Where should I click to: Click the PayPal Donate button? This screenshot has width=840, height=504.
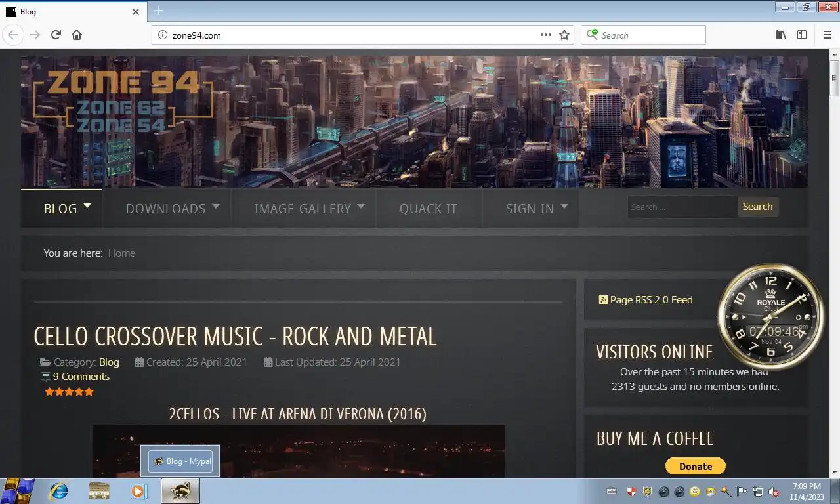coord(696,466)
